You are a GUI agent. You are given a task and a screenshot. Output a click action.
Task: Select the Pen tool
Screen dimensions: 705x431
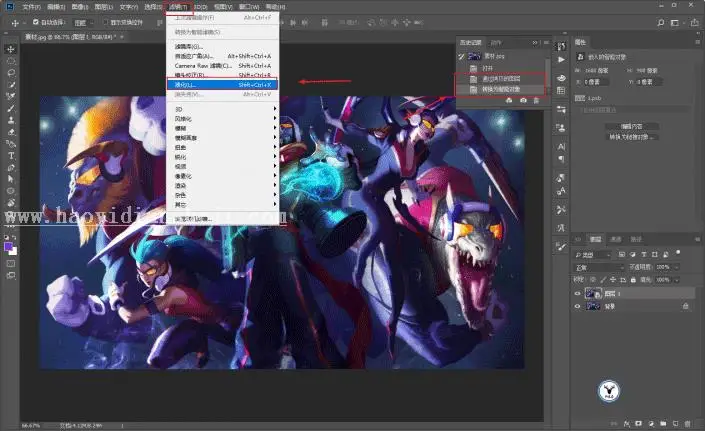pyautogui.click(x=11, y=167)
